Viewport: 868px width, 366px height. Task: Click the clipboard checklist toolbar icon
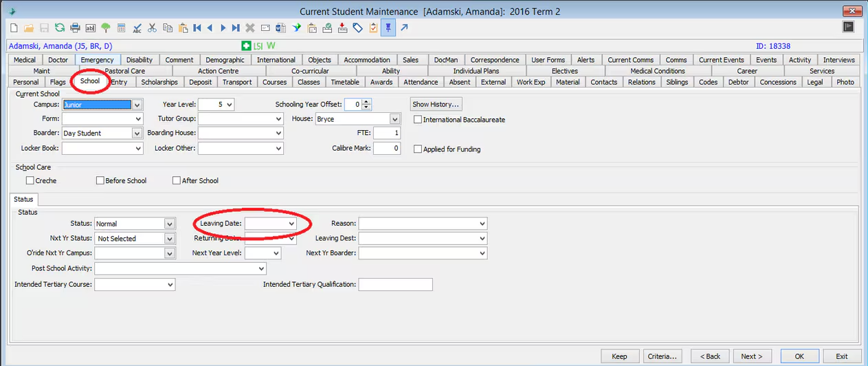pyautogui.click(x=373, y=28)
